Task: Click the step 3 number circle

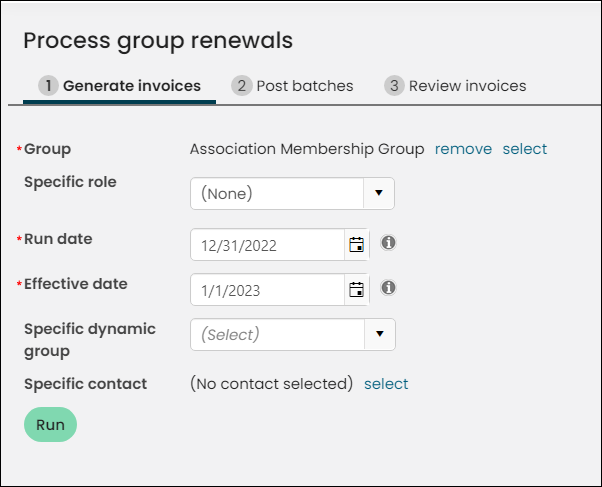Action: tap(394, 86)
